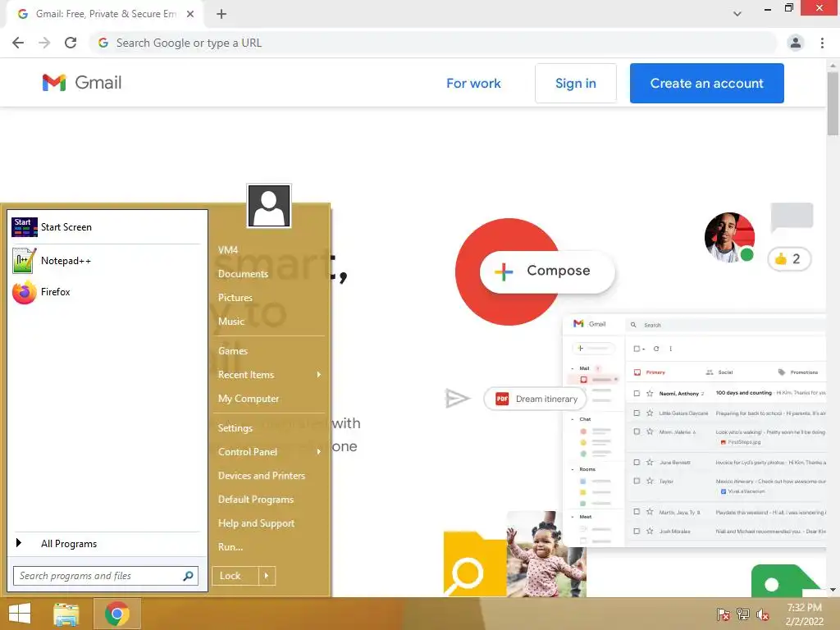Reload the Gmail page
840x630 pixels.
[x=71, y=43]
